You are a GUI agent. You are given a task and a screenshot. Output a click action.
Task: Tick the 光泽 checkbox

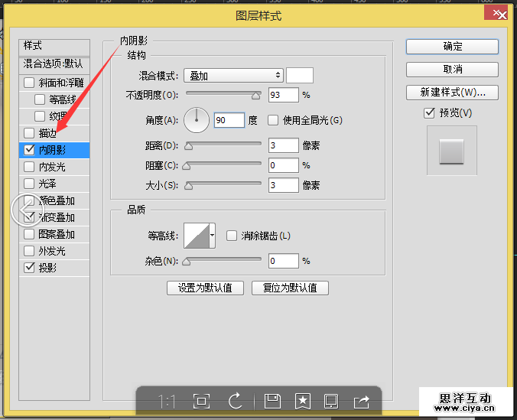pos(29,184)
